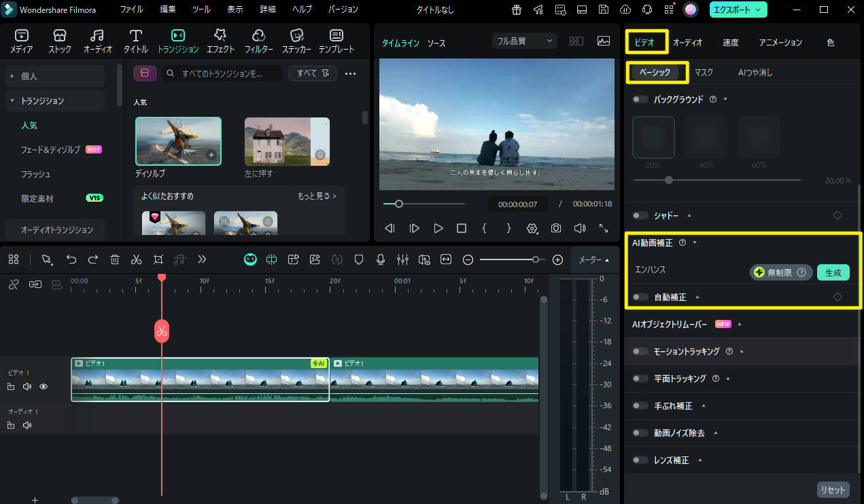Viewport: 864px width, 504px height.
Task: Open the voiceover recording microphone icon
Action: coord(381,259)
